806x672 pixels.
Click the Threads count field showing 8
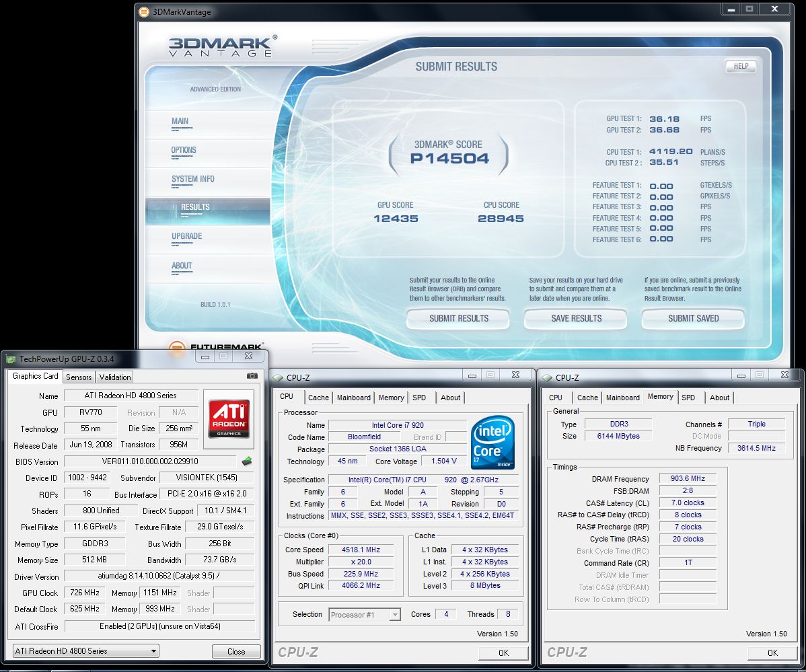pyautogui.click(x=508, y=614)
